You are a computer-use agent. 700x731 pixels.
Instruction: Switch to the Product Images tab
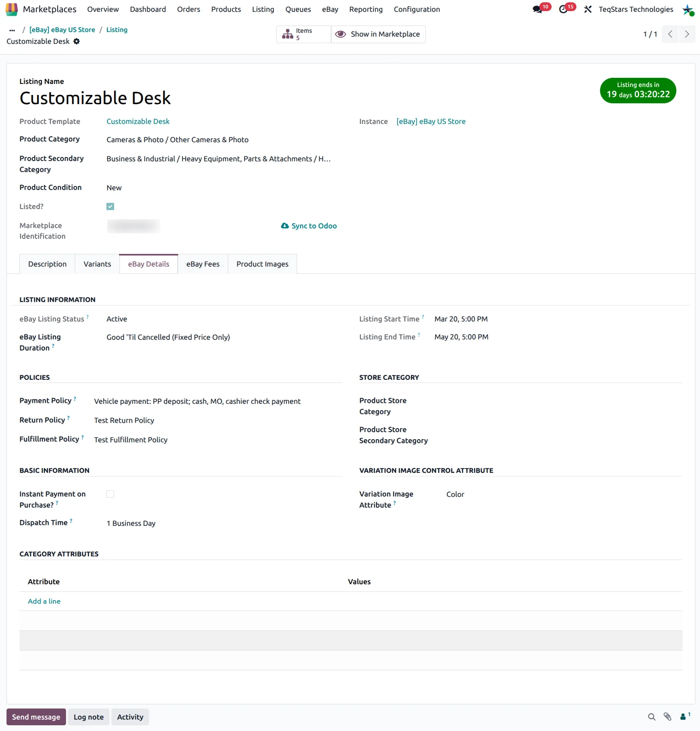(x=262, y=264)
